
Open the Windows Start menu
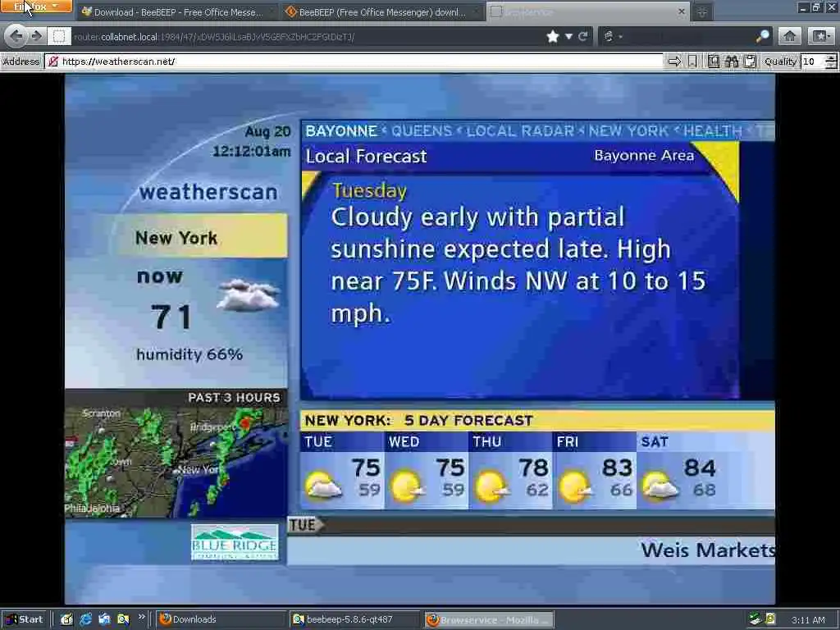click(25, 620)
